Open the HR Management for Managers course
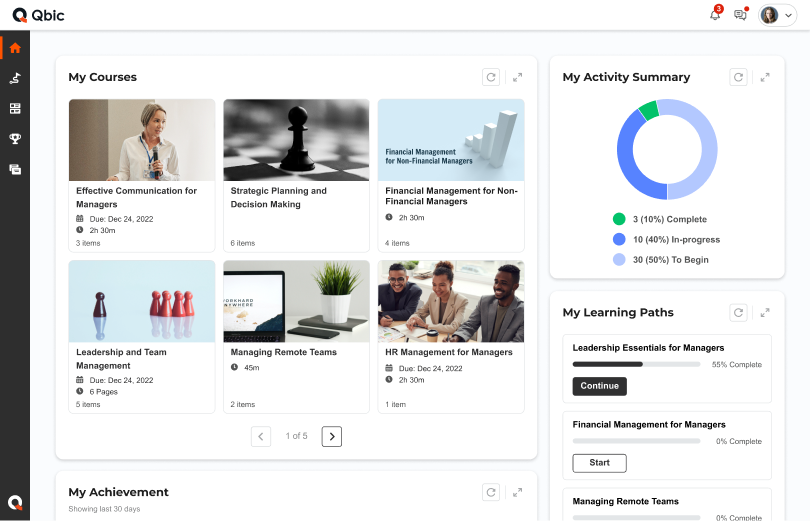The height and width of the screenshot is (521, 811). (451, 337)
